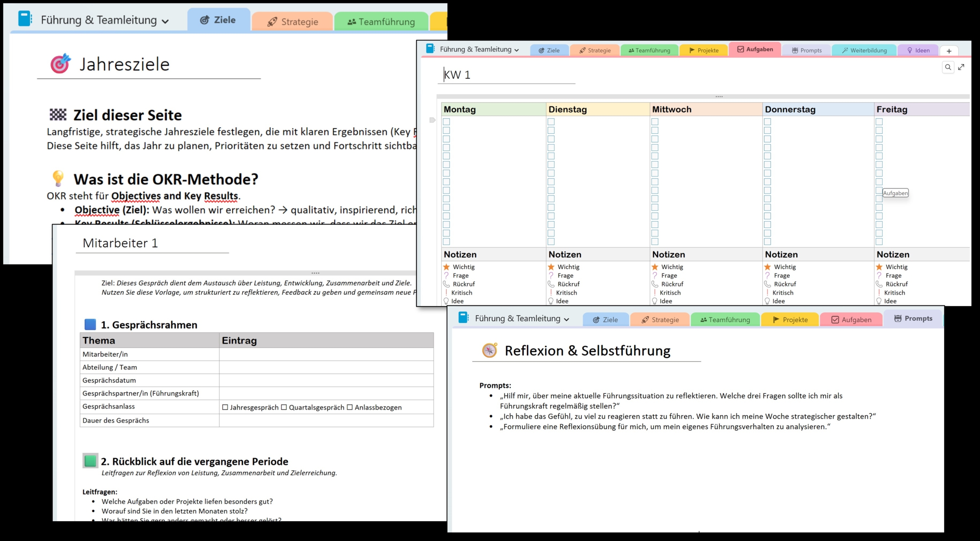Select the Idee lightbulb tag under Freitag

click(879, 301)
